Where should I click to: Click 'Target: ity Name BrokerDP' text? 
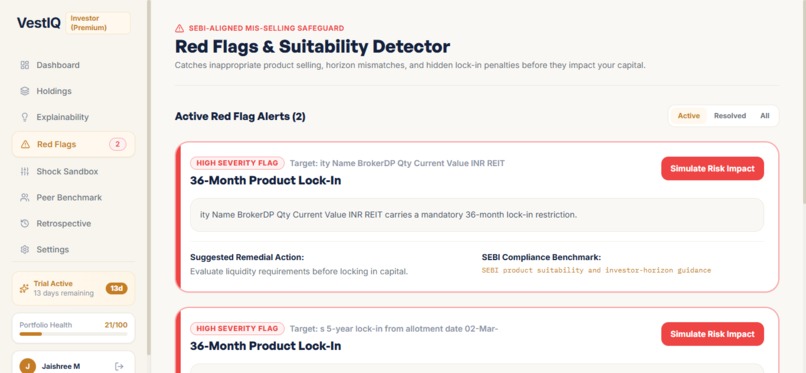[x=397, y=163]
